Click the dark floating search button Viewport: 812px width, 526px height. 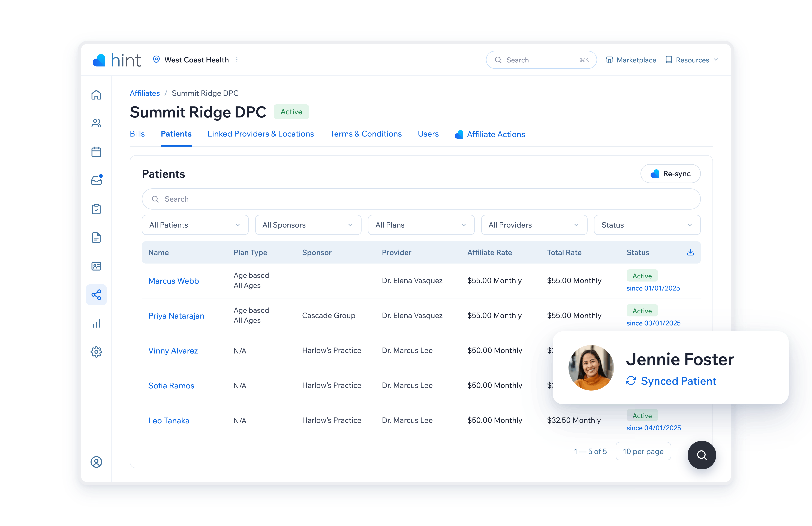(x=702, y=455)
